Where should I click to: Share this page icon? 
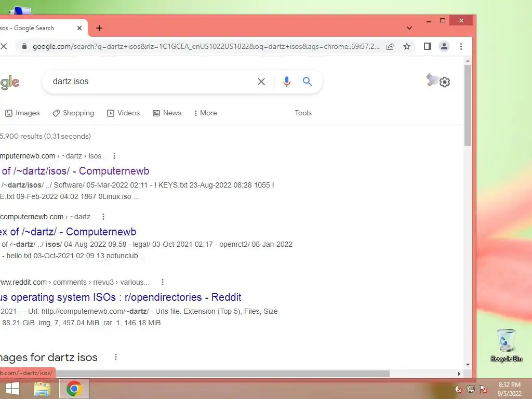pos(390,46)
